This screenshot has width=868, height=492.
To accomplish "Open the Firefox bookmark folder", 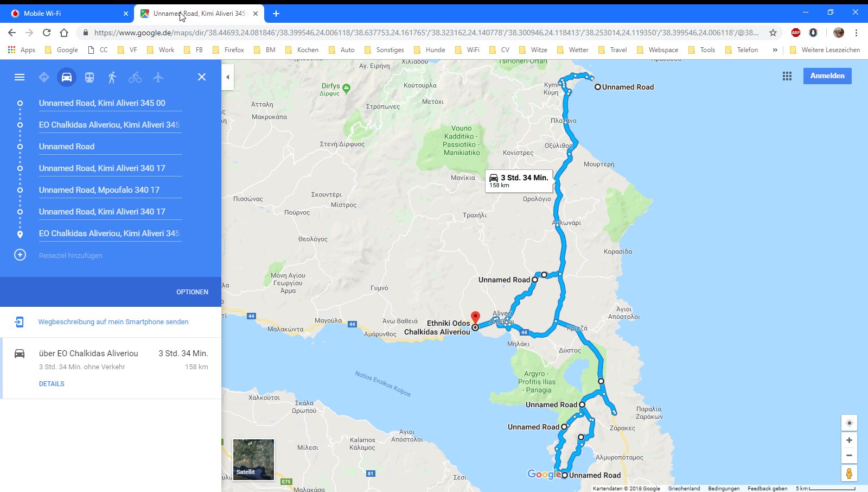I will click(x=228, y=50).
